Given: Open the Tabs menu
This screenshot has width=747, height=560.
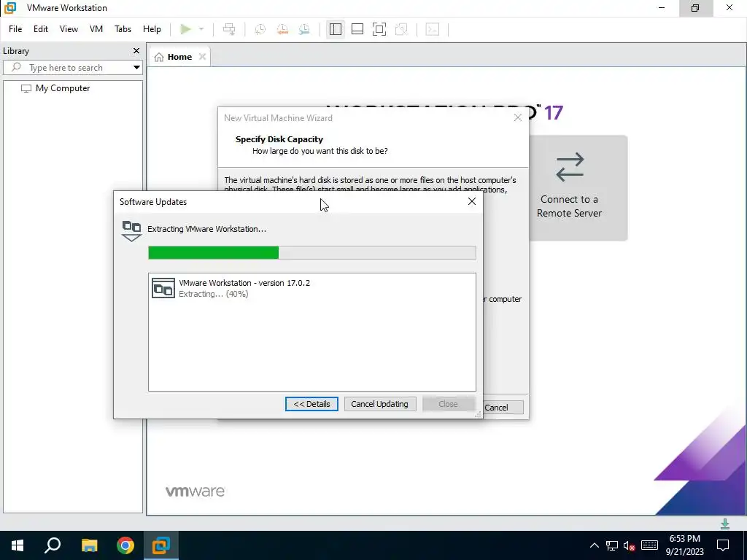Looking at the screenshot, I should click(123, 29).
